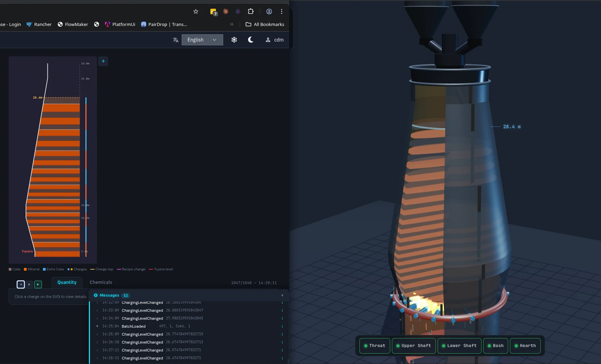Click the Upper Shaft button
This screenshot has width=601, height=364.
[x=414, y=346]
